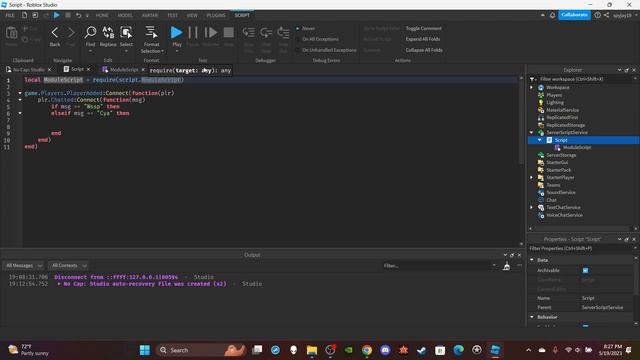Image resolution: width=640 pixels, height=360 pixels.
Task: Open Windows Start menu on taskbar
Action: pos(144,350)
